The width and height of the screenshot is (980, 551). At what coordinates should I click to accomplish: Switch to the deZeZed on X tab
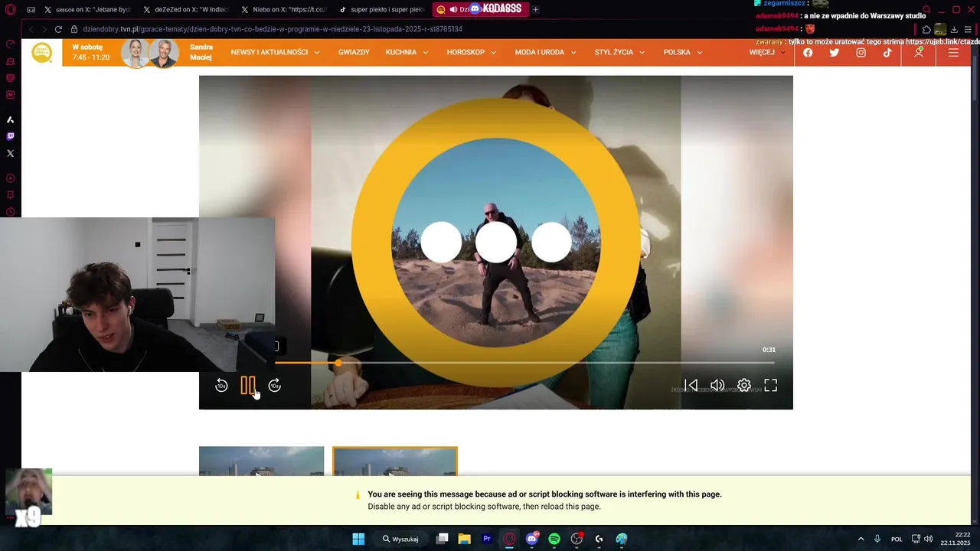(187, 9)
